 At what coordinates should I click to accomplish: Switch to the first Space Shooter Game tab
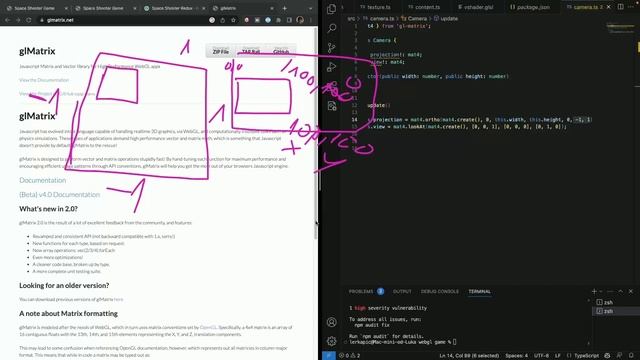point(36,8)
